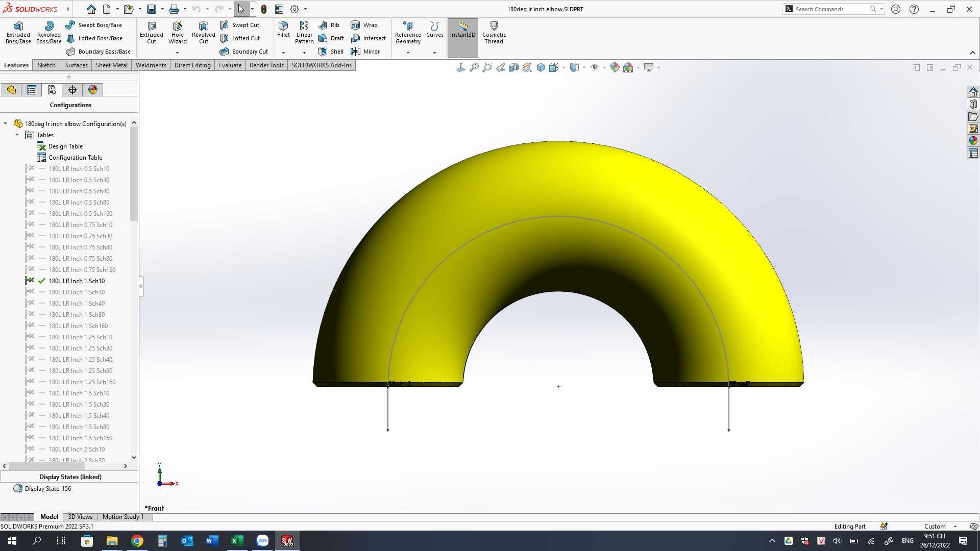Screen dimensions: 980x551
Task: Open the Design Table entry
Action: point(65,146)
